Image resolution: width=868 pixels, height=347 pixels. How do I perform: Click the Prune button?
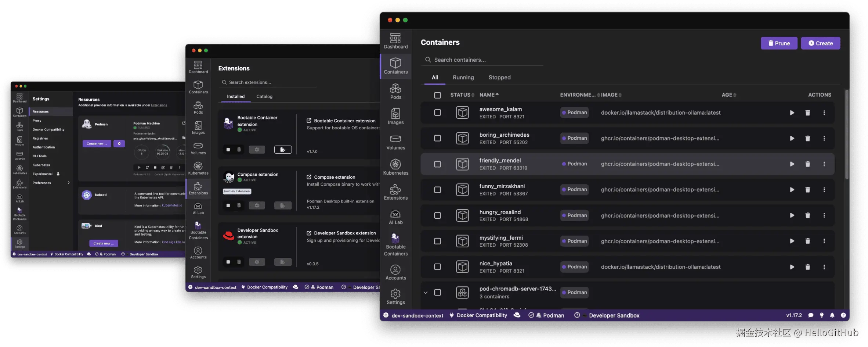[x=779, y=43]
